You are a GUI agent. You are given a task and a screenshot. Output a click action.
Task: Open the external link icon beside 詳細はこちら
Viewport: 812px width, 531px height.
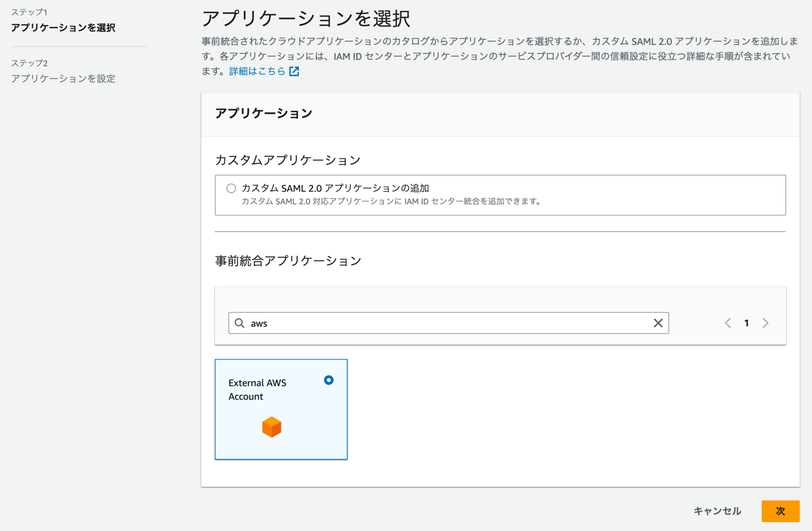click(294, 71)
